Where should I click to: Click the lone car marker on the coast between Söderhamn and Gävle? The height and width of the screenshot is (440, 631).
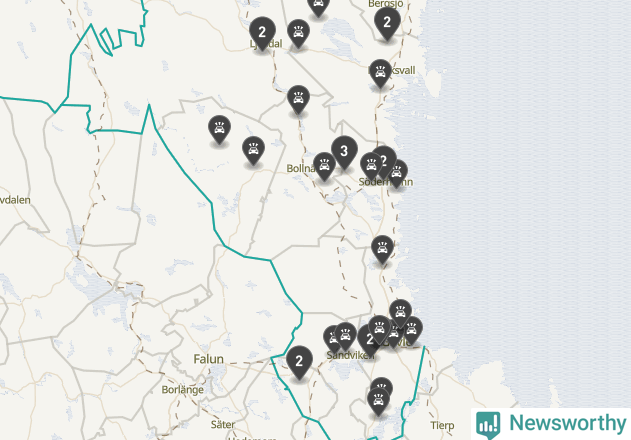(382, 250)
